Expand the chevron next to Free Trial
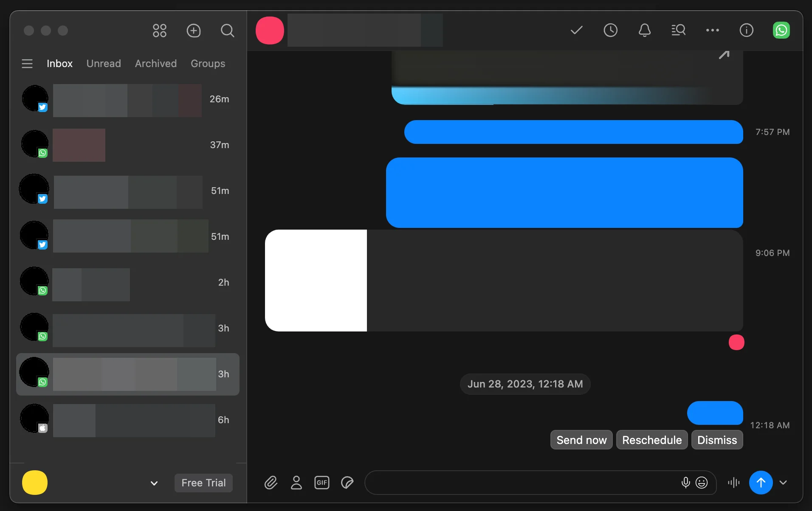 (154, 483)
